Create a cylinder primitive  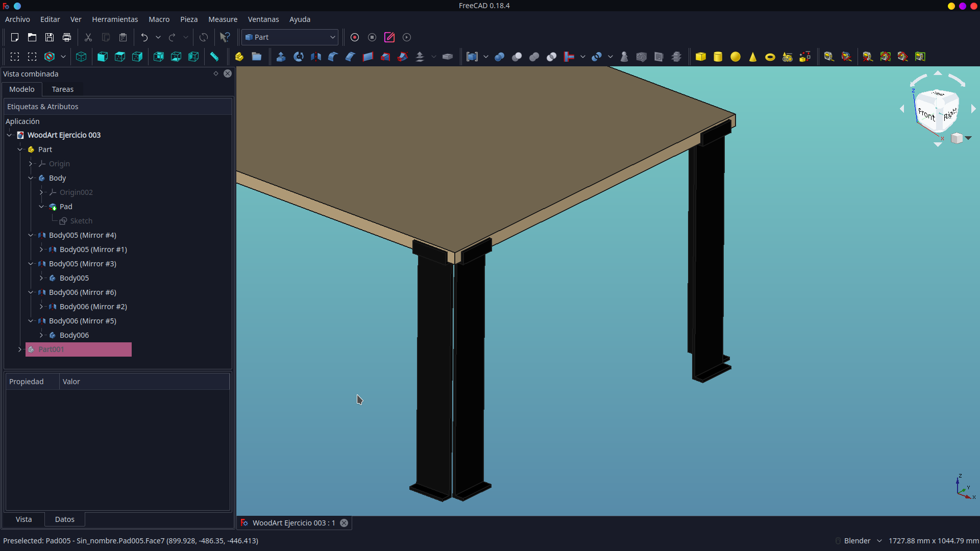click(x=718, y=57)
